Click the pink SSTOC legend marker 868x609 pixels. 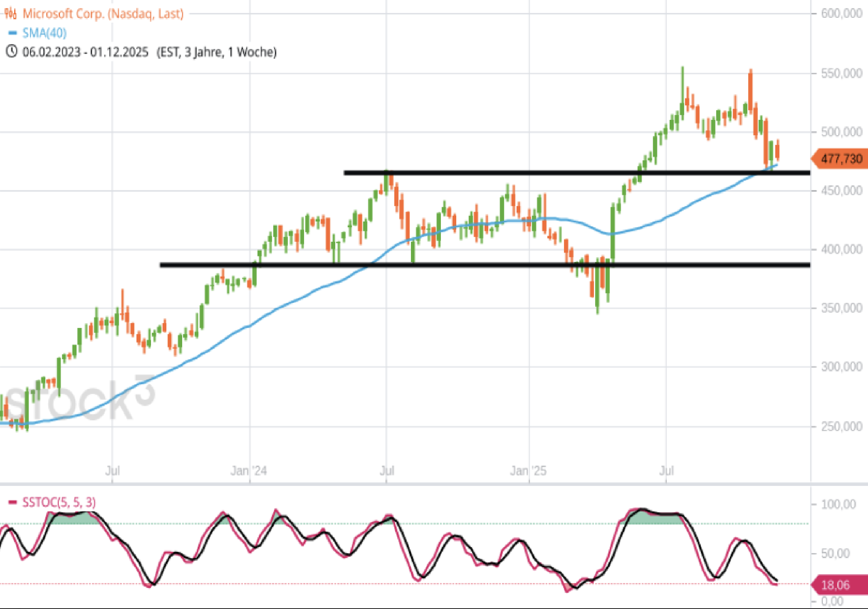13,503
